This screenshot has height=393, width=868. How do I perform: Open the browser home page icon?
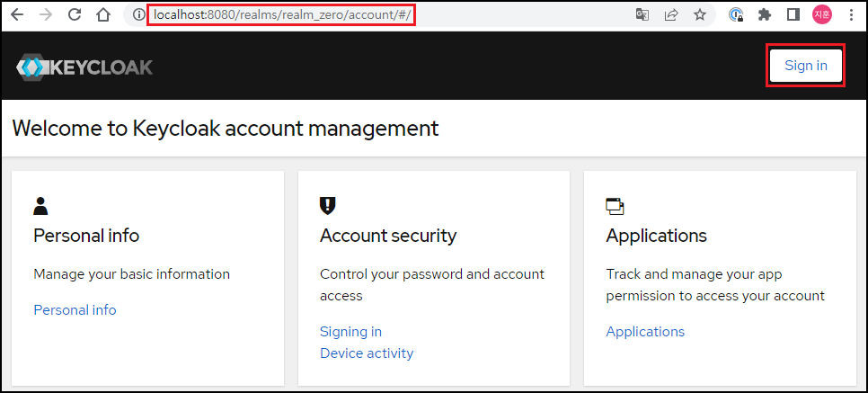point(103,15)
